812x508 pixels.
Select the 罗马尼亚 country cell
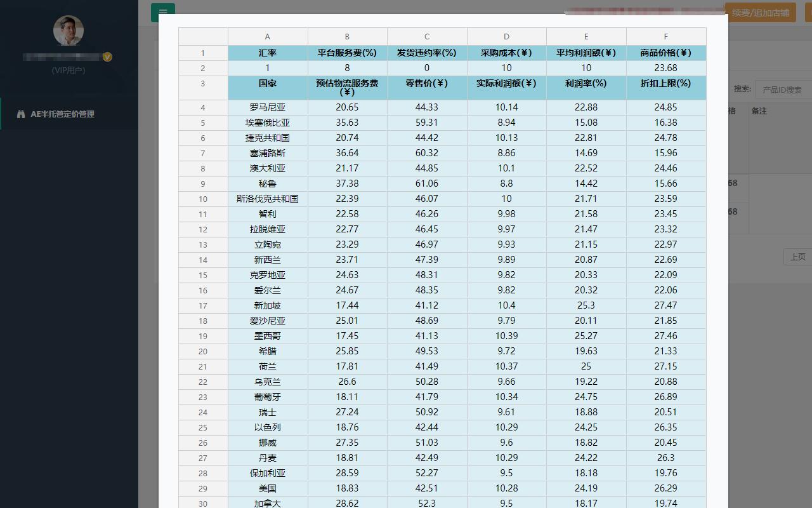(267, 107)
